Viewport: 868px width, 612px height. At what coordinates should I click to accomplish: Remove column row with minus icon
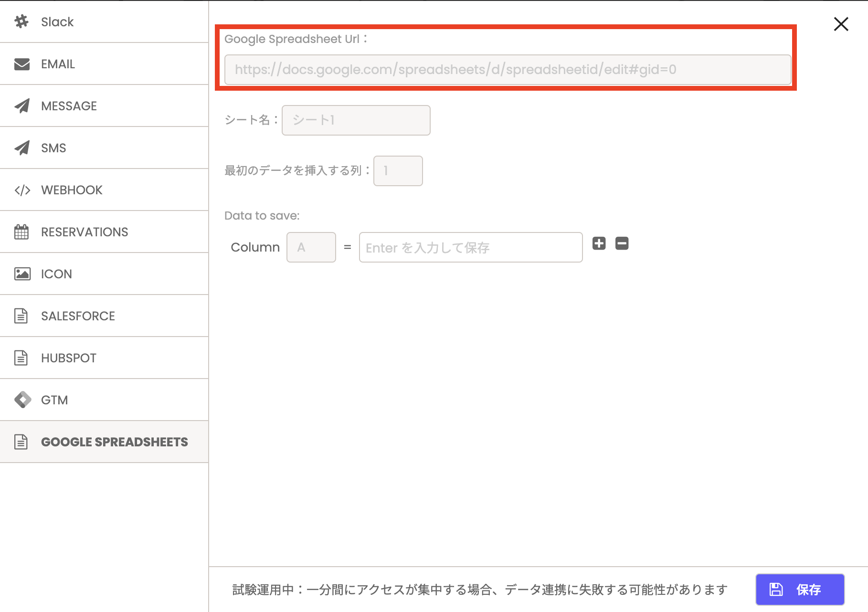[x=622, y=243]
